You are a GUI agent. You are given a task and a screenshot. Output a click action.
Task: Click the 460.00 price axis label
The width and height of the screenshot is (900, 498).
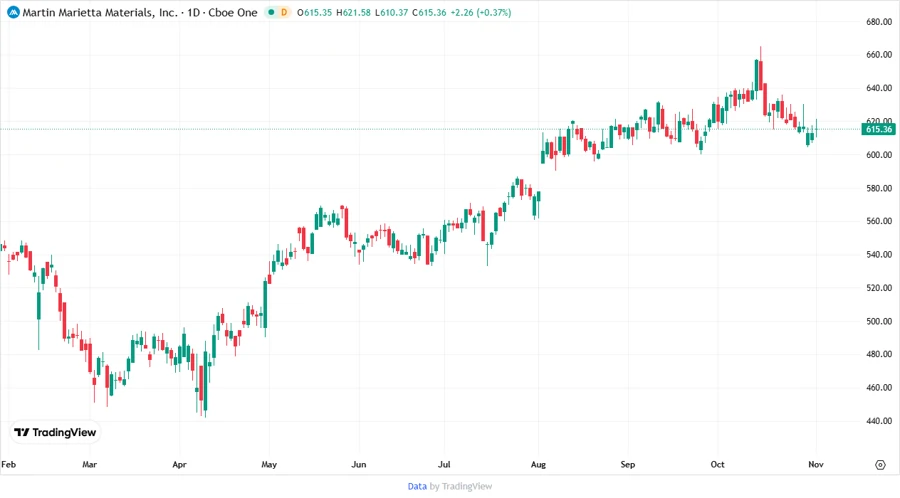[879, 387]
